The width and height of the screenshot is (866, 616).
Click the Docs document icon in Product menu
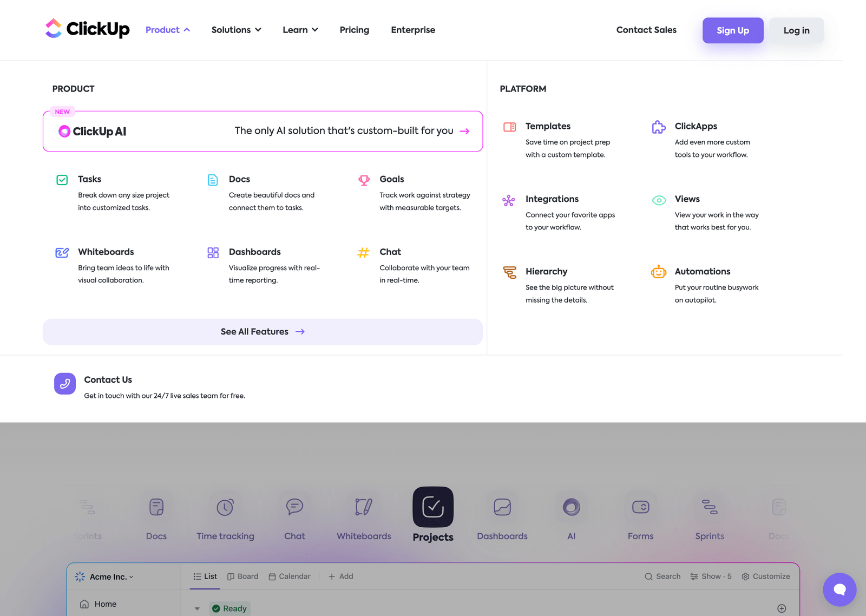pyautogui.click(x=213, y=180)
